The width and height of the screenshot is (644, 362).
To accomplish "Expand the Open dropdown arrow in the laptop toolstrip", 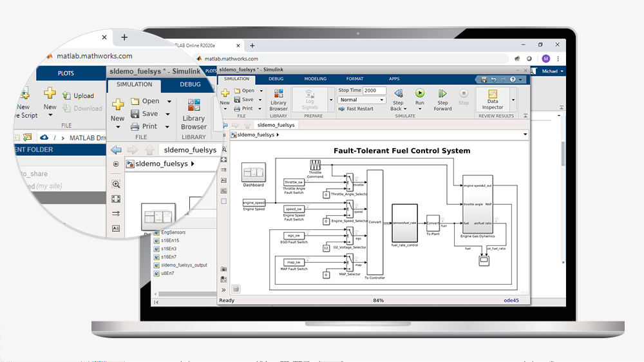I will (x=261, y=91).
